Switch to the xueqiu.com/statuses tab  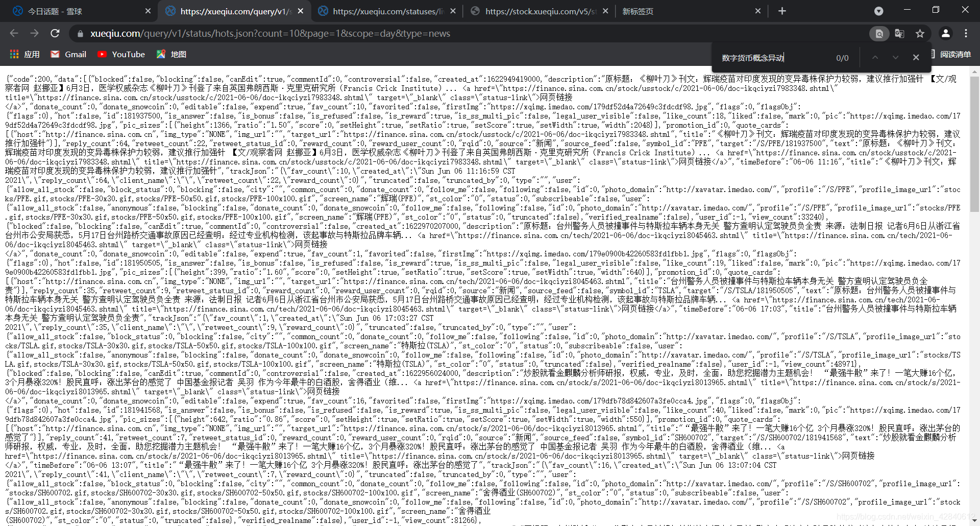click(x=386, y=11)
